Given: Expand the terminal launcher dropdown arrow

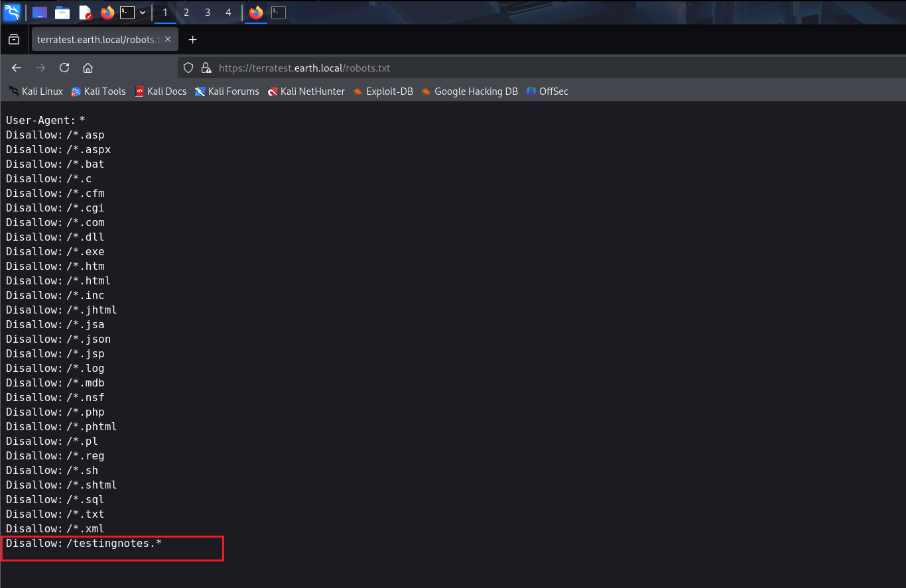Looking at the screenshot, I should [x=143, y=12].
